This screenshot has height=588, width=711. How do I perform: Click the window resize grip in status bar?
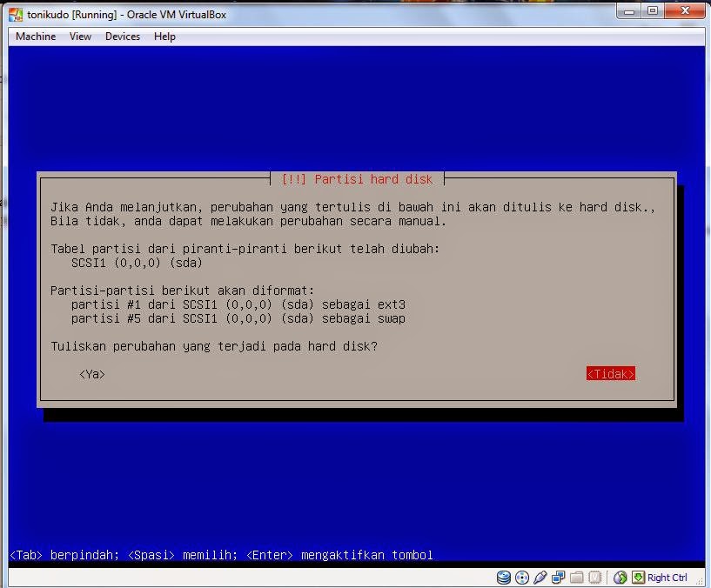click(x=700, y=582)
